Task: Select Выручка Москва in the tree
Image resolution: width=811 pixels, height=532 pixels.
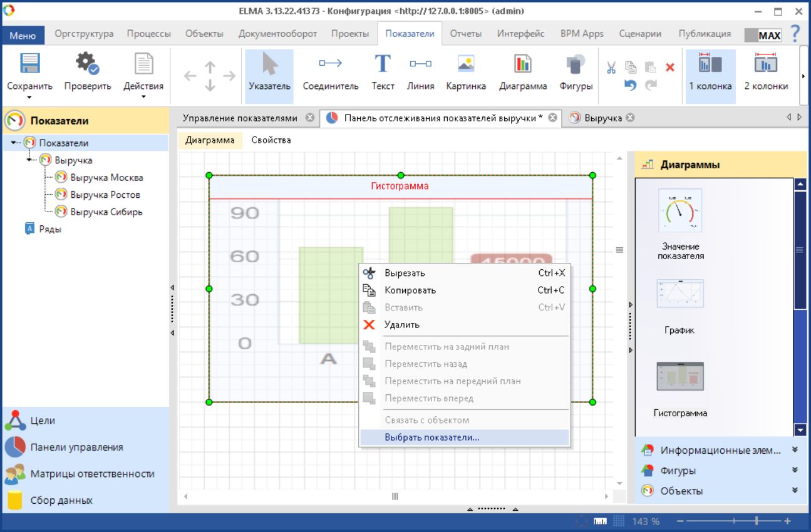Action: pyautogui.click(x=106, y=177)
